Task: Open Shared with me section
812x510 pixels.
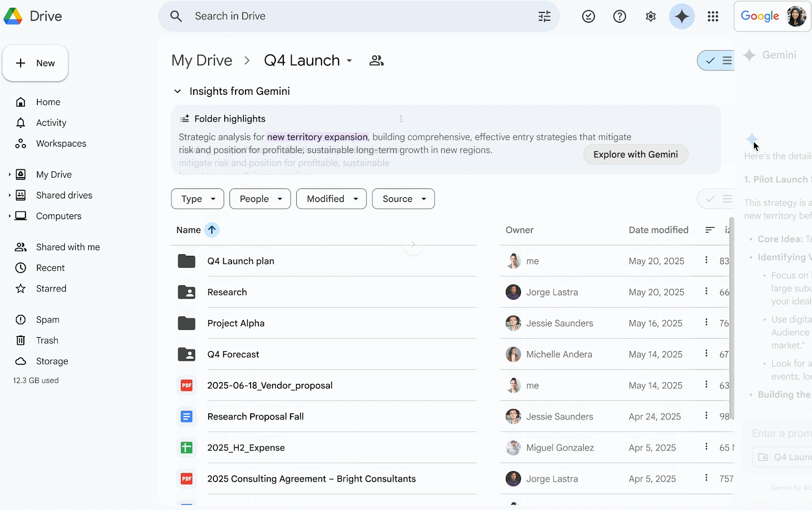Action: [x=68, y=247]
